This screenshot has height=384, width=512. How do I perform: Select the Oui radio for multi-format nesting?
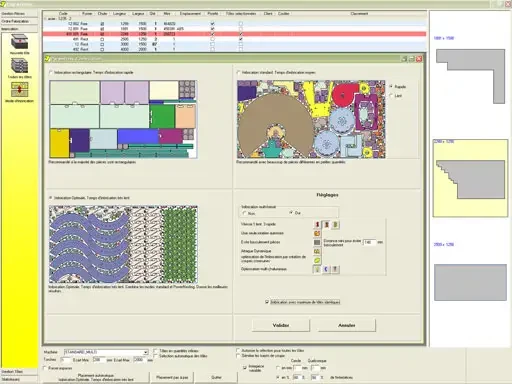pyautogui.click(x=291, y=213)
